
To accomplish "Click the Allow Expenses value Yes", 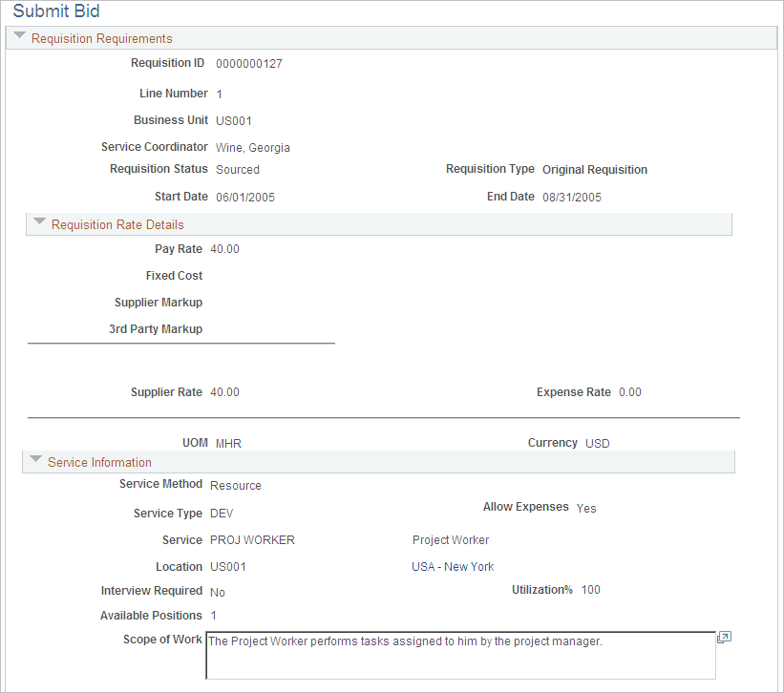I will [585, 508].
